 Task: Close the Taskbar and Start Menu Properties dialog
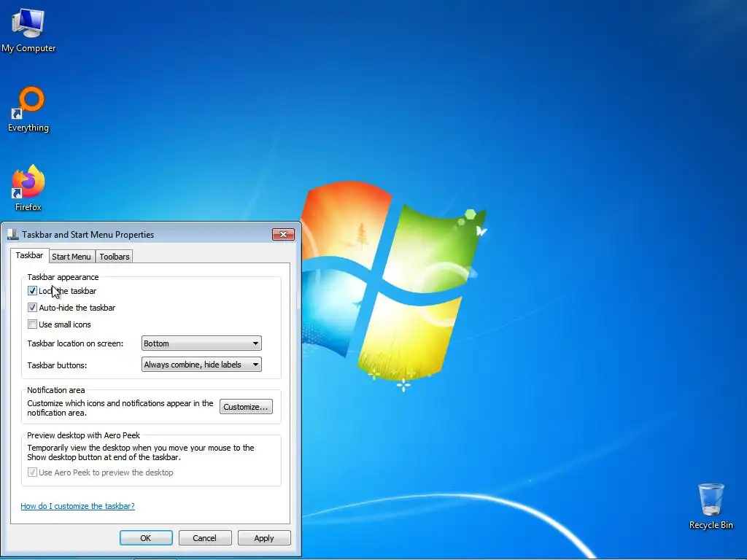coord(284,234)
